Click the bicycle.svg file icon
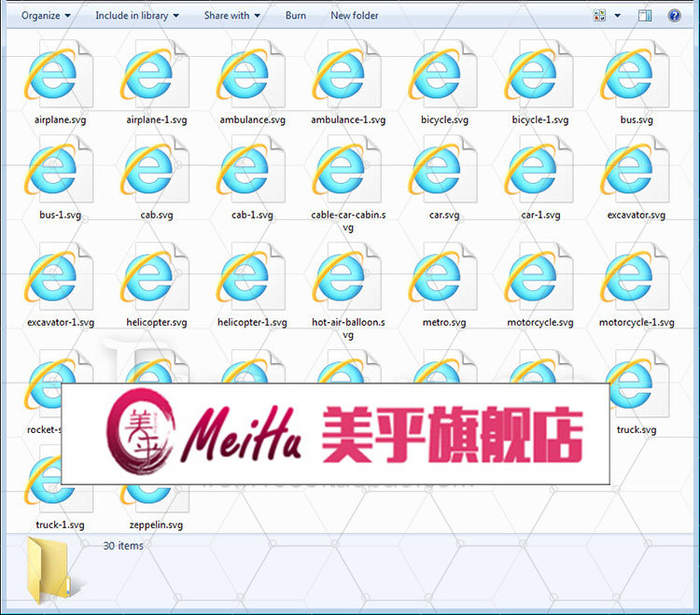This screenshot has width=700, height=615. click(442, 74)
